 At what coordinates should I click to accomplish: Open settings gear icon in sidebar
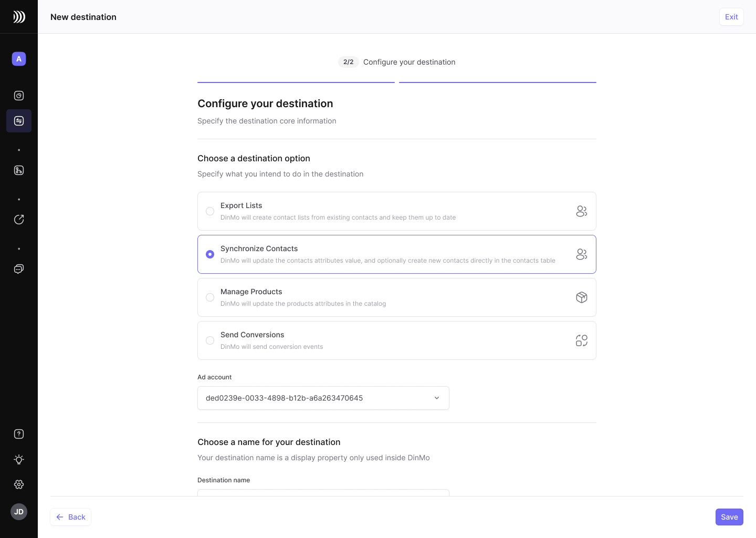click(19, 484)
